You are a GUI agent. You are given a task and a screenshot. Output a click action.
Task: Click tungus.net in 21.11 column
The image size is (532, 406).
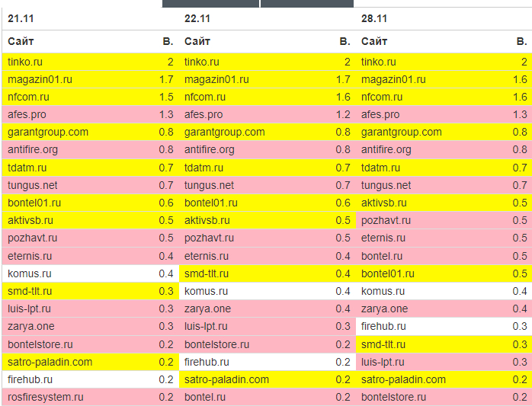(x=32, y=185)
